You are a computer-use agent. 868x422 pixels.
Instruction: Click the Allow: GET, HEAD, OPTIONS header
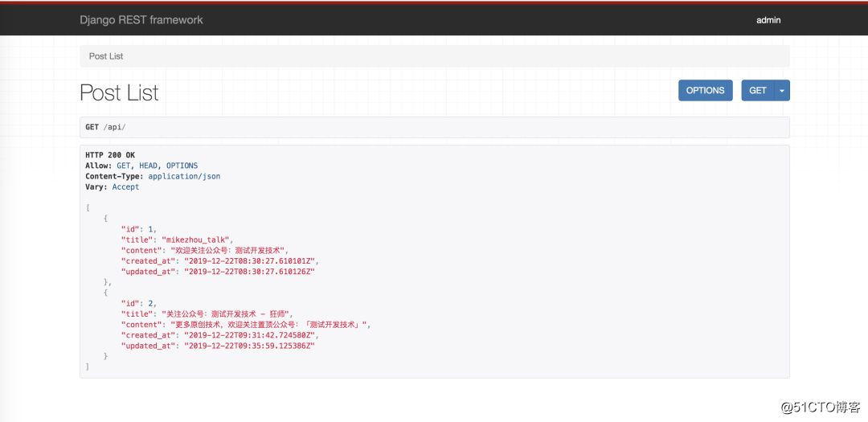pyautogui.click(x=141, y=166)
